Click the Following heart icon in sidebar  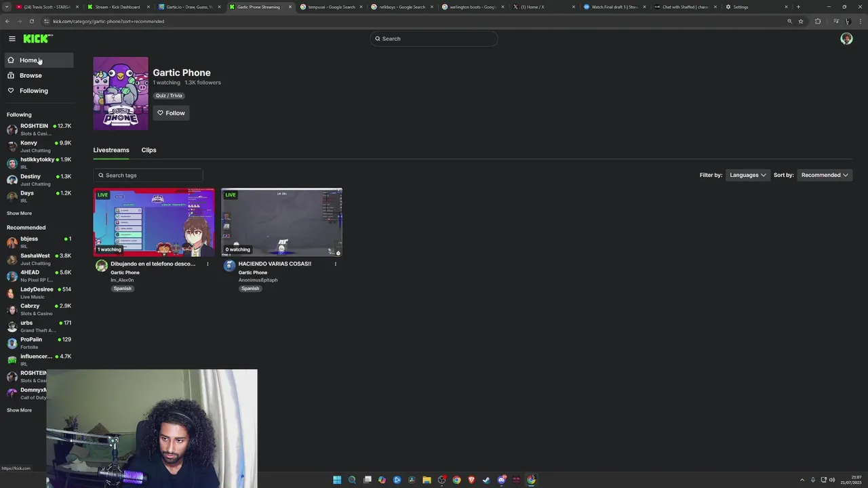[11, 91]
